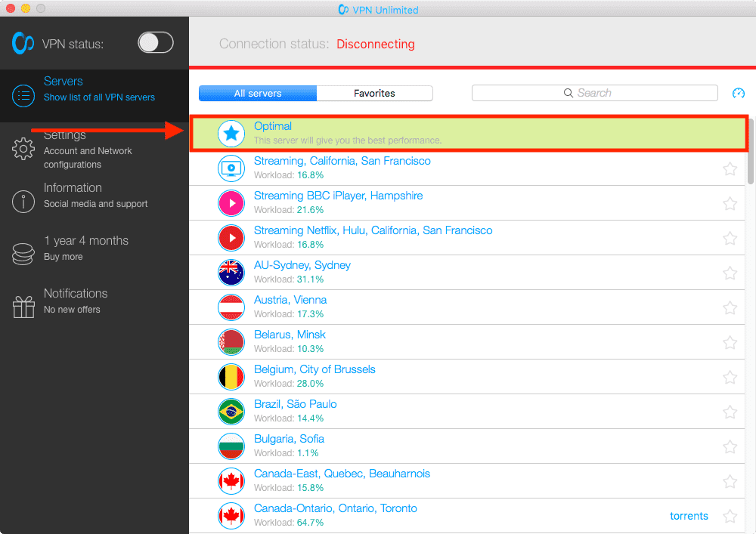
Task: Click the ping refresh icon beside search
Action: [739, 93]
